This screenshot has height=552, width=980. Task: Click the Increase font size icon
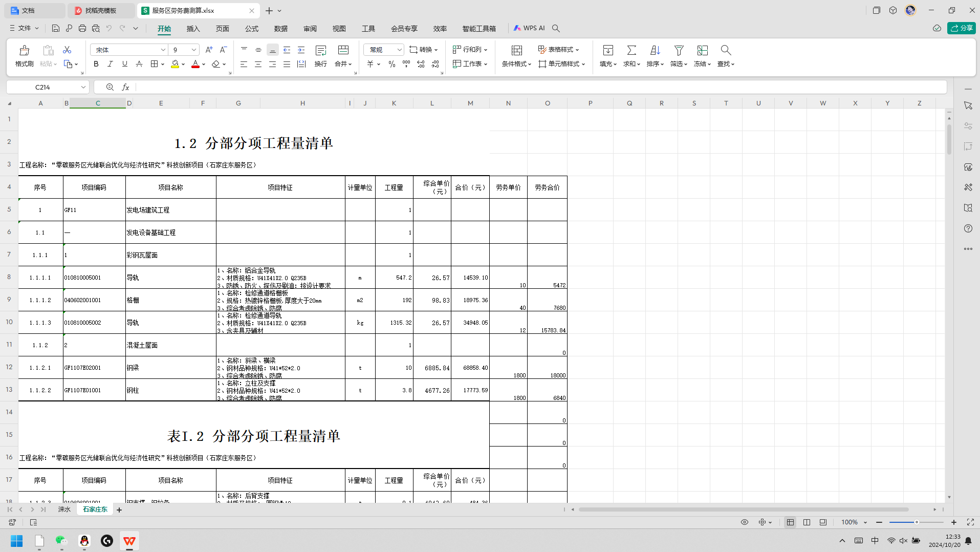pos(209,50)
